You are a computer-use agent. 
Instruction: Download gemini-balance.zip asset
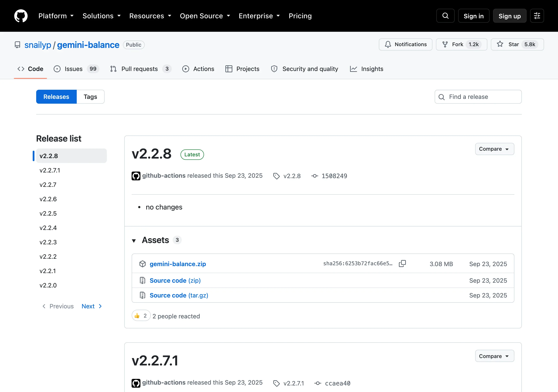[x=178, y=264]
